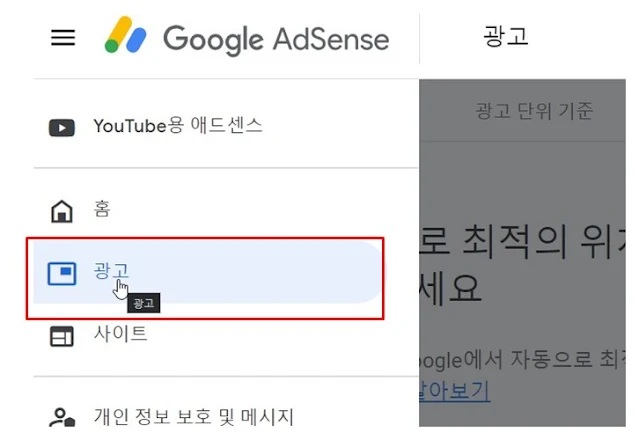This screenshot has height=440, width=639.
Task: Click the colorful AdSense logo icon
Action: pos(126,35)
